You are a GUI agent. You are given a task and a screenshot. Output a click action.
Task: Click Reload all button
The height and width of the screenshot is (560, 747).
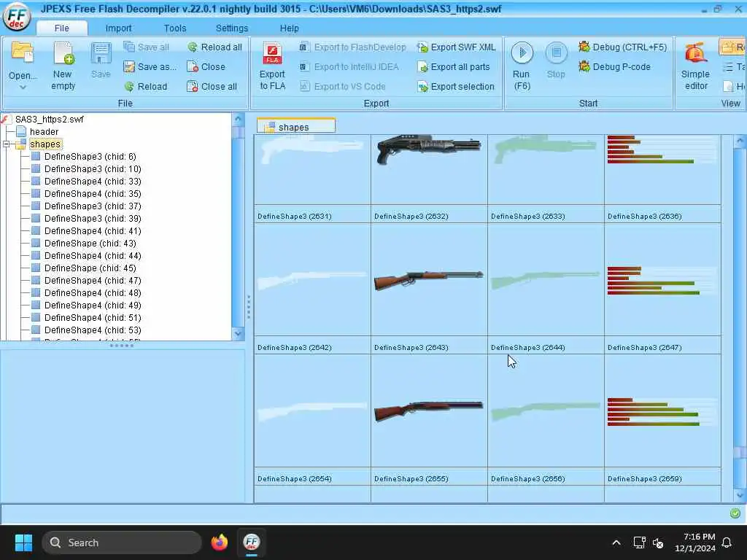pos(215,47)
